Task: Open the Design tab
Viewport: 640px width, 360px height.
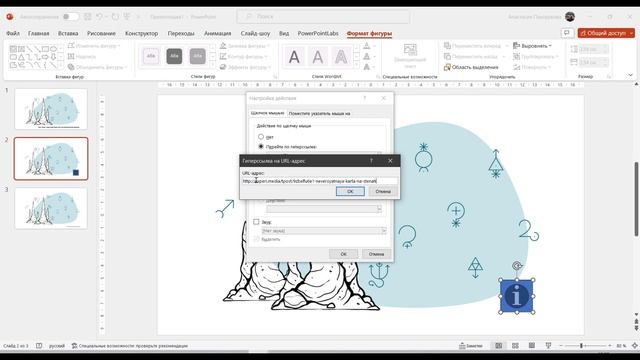Action: [x=141, y=33]
